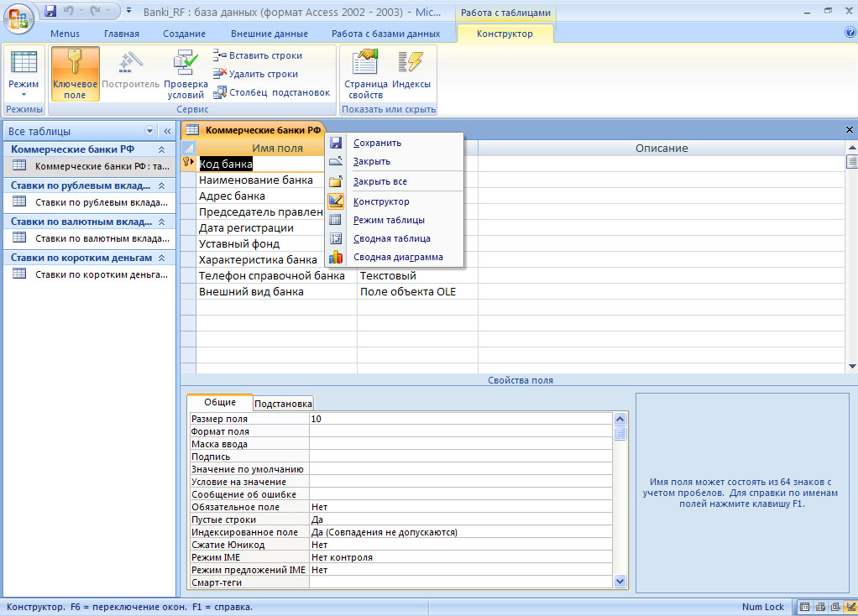This screenshot has width=858, height=616.
Task: Open table Ставки по валютным вклада...
Action: tap(91, 238)
